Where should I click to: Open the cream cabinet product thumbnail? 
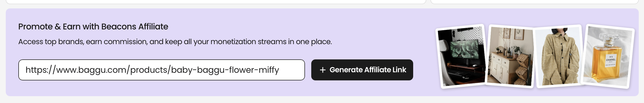coord(510,56)
